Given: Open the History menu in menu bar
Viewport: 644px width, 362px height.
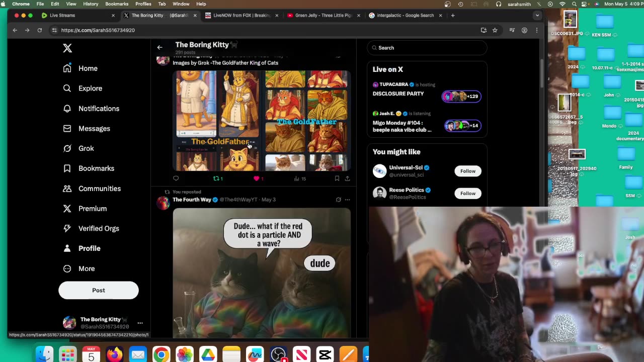Looking at the screenshot, I should 91,4.
